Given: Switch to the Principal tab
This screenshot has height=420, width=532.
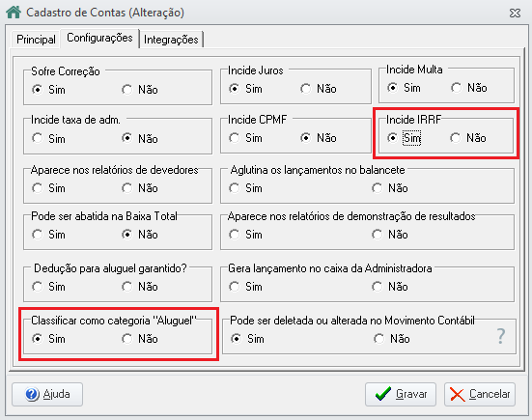Looking at the screenshot, I should pyautogui.click(x=36, y=40).
